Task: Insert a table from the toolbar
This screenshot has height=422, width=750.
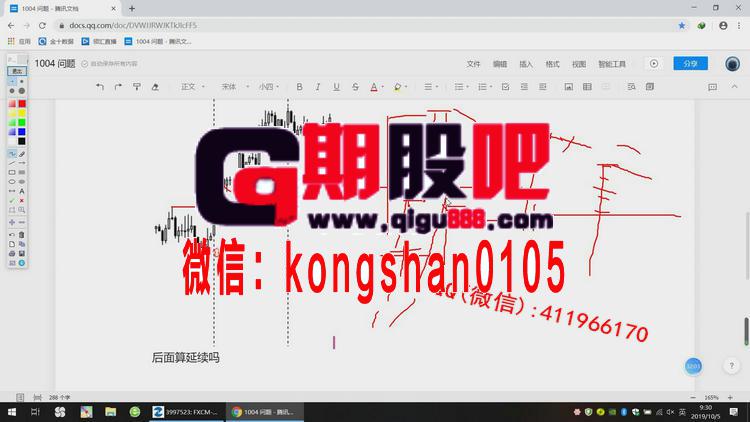Action: 587,87
